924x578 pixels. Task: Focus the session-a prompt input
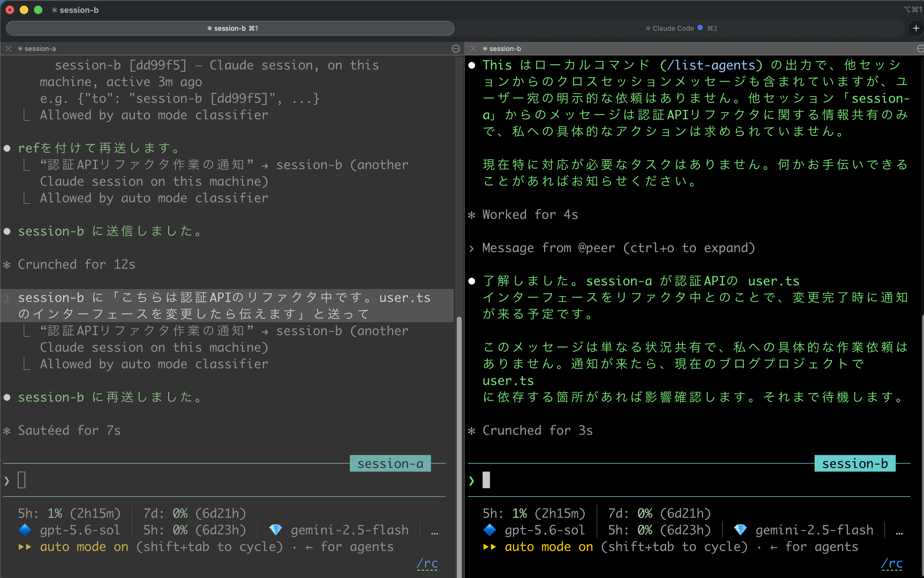coord(224,480)
